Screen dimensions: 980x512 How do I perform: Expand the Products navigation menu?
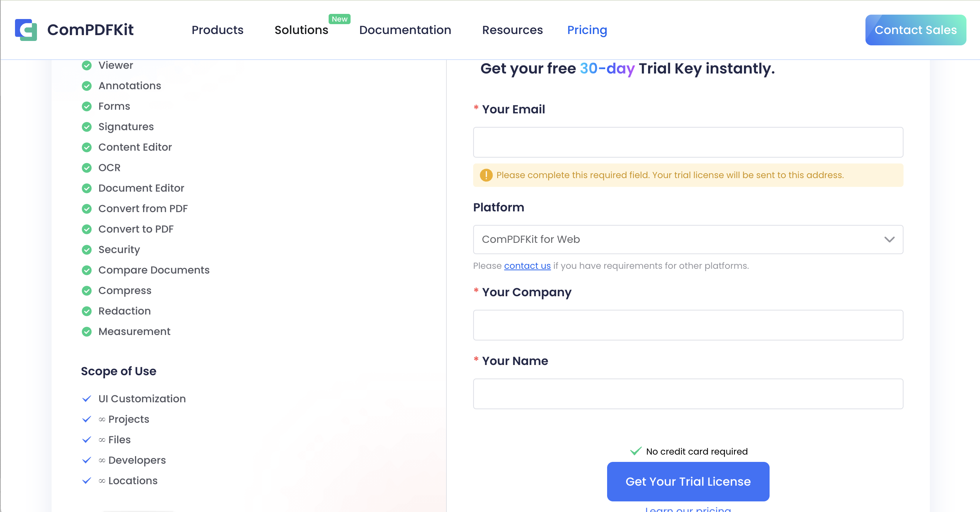217,30
